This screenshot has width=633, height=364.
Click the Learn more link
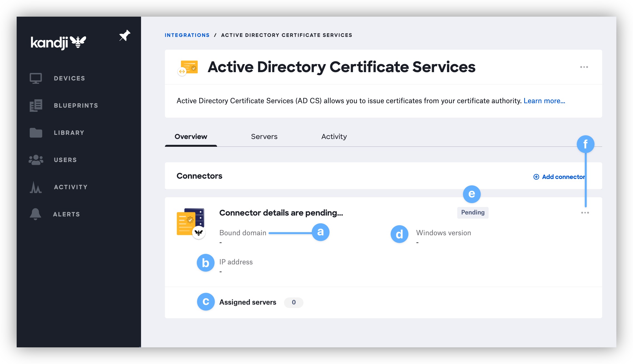544,101
